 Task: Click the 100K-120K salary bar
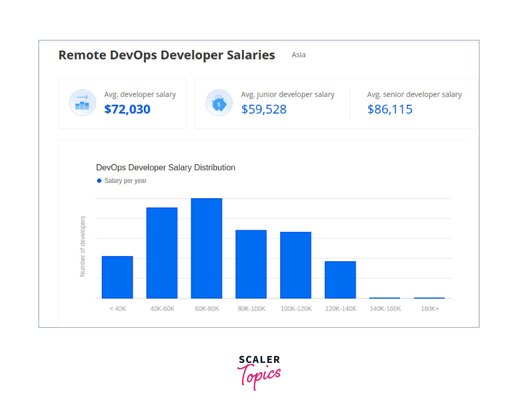[x=295, y=265]
